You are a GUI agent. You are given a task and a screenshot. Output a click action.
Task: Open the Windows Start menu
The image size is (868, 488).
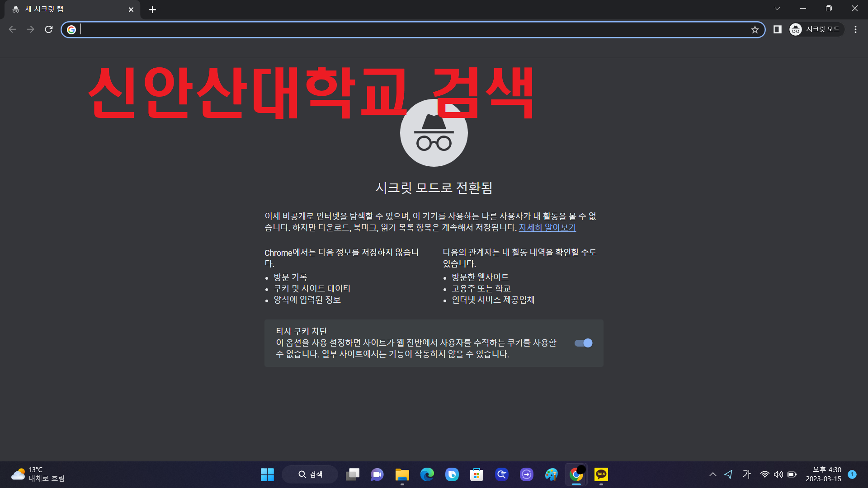coord(267,474)
